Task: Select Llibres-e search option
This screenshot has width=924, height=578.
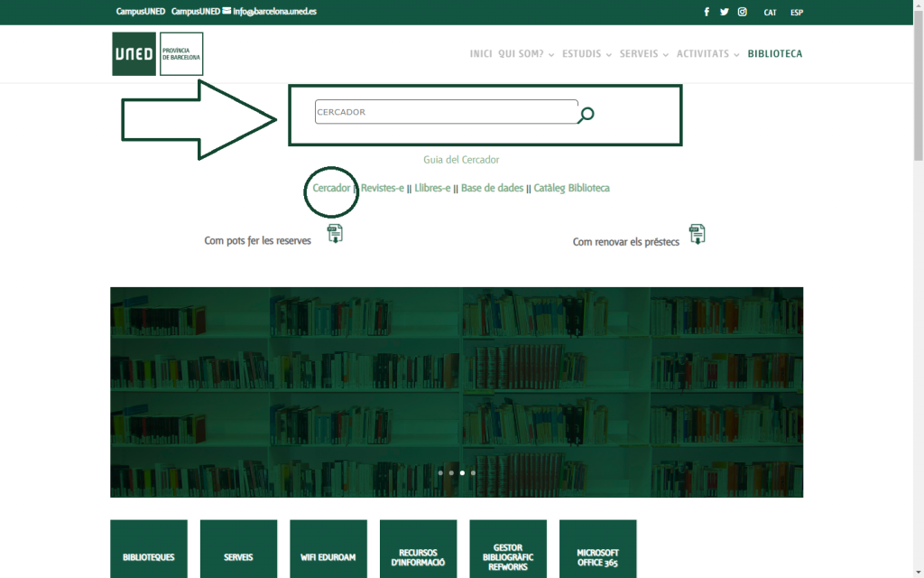Action: [x=432, y=188]
